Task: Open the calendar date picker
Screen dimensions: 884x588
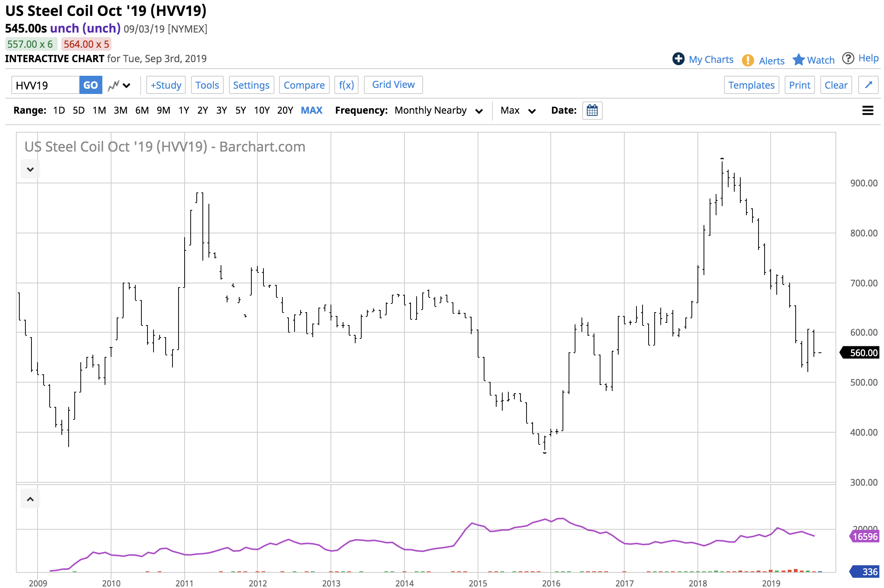Action: coord(592,111)
